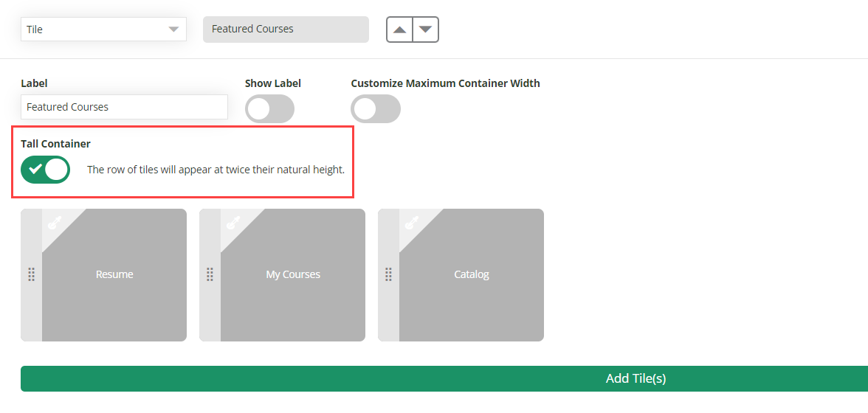Open color picker eyedropper on Resume tile
The height and width of the screenshot is (413, 868).
(x=54, y=222)
